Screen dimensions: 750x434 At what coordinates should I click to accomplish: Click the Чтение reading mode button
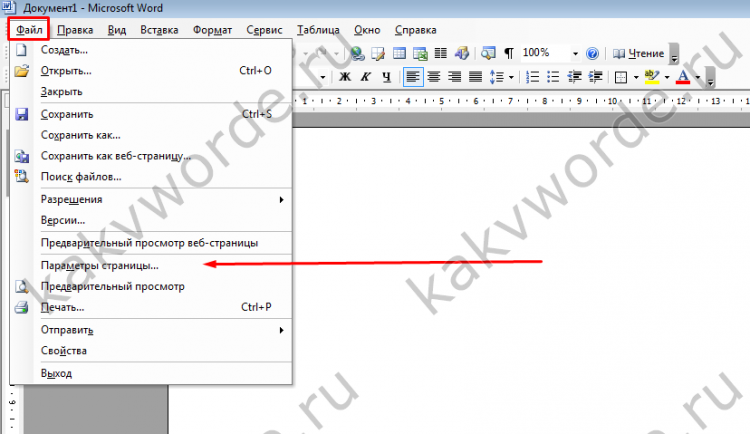click(x=638, y=53)
